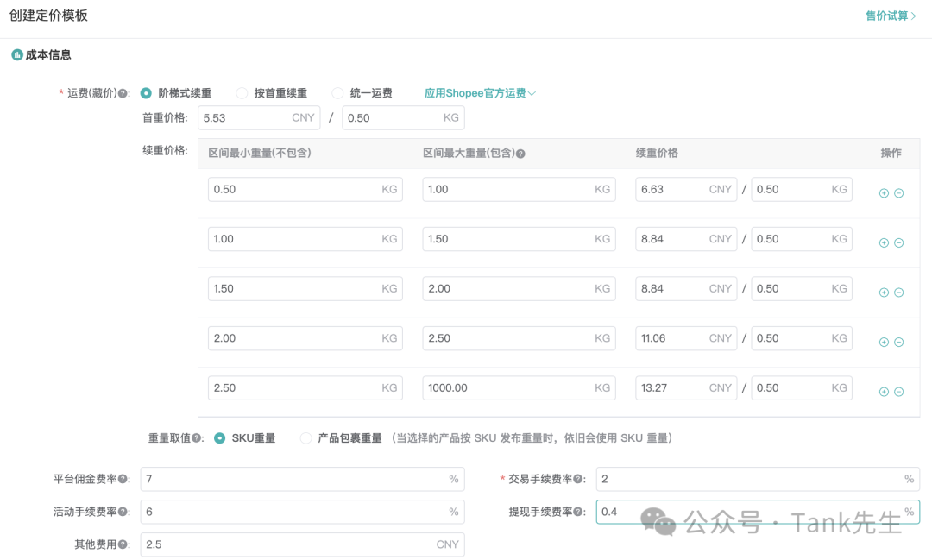Click maximum weight field showing 1.00 KG
Screen dimensions: 932x560
tap(519, 189)
